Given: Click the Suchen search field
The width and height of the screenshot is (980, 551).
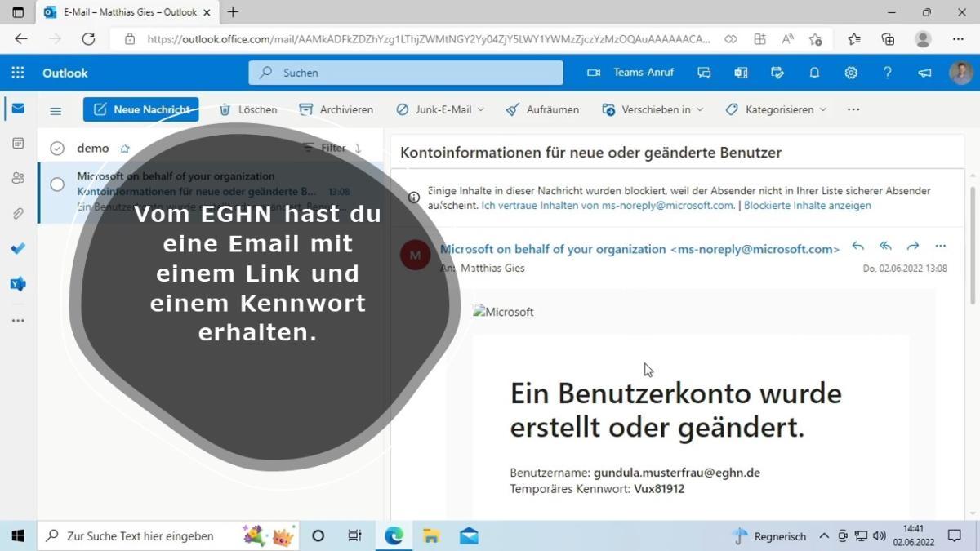Looking at the screenshot, I should [406, 73].
